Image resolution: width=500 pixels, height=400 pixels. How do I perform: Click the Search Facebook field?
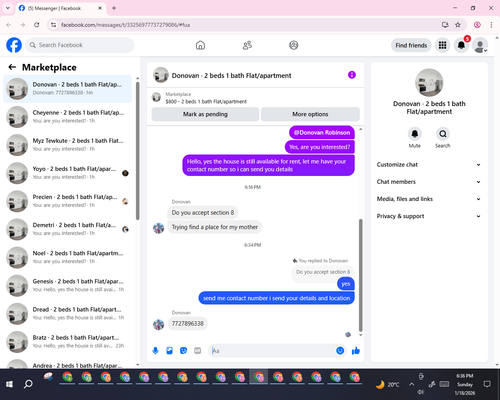pos(80,45)
